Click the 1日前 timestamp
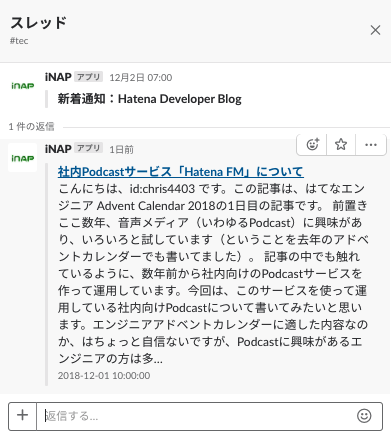The width and height of the screenshot is (391, 437). tap(121, 150)
